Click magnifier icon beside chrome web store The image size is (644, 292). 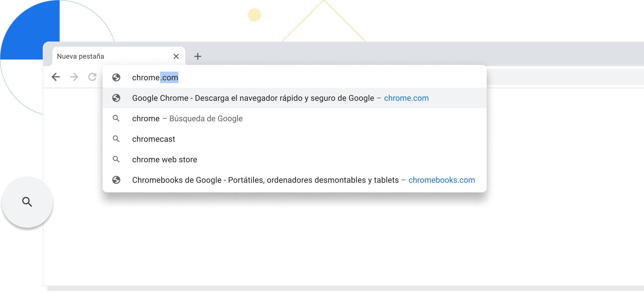click(116, 159)
